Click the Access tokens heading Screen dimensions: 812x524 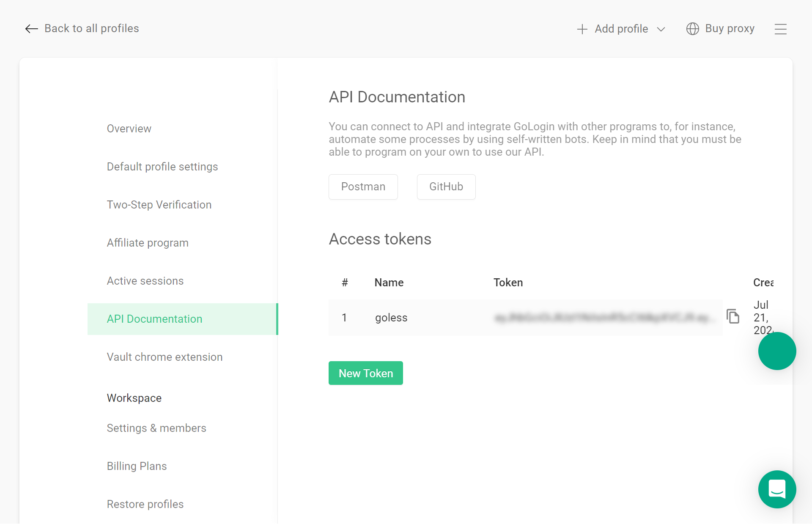click(x=380, y=239)
